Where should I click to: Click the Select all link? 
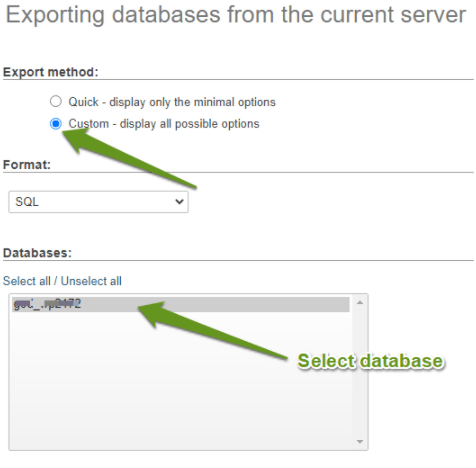coord(27,281)
